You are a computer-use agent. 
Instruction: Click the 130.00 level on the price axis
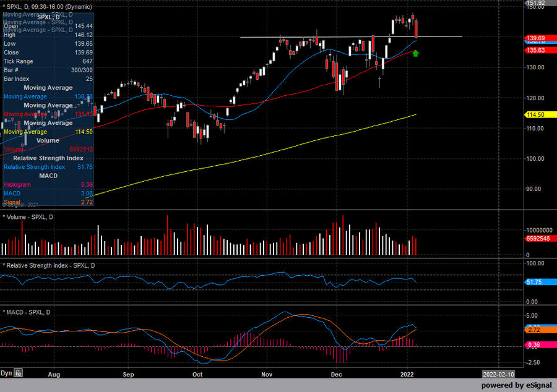click(x=535, y=67)
